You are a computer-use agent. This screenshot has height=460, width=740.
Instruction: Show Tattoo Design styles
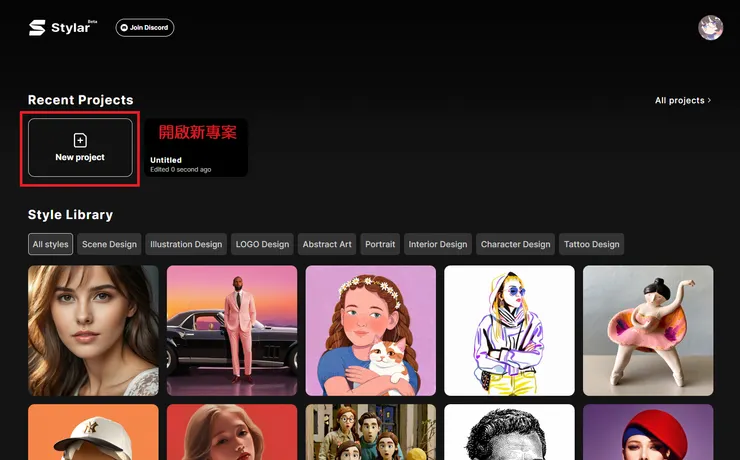coord(591,244)
